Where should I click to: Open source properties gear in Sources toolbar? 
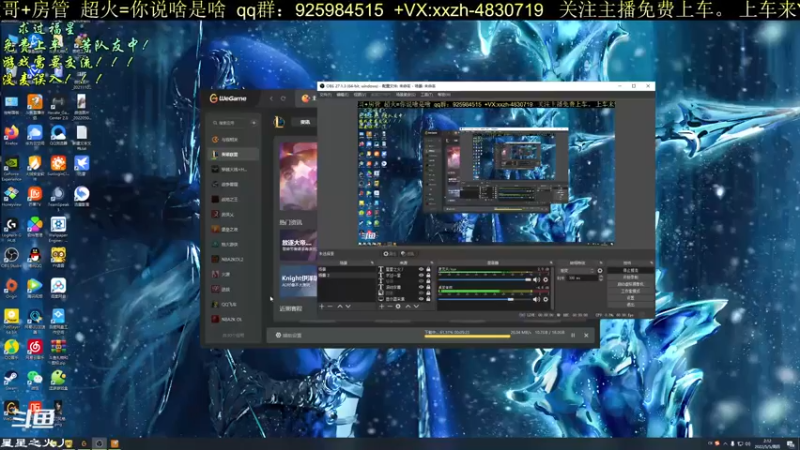click(398, 306)
